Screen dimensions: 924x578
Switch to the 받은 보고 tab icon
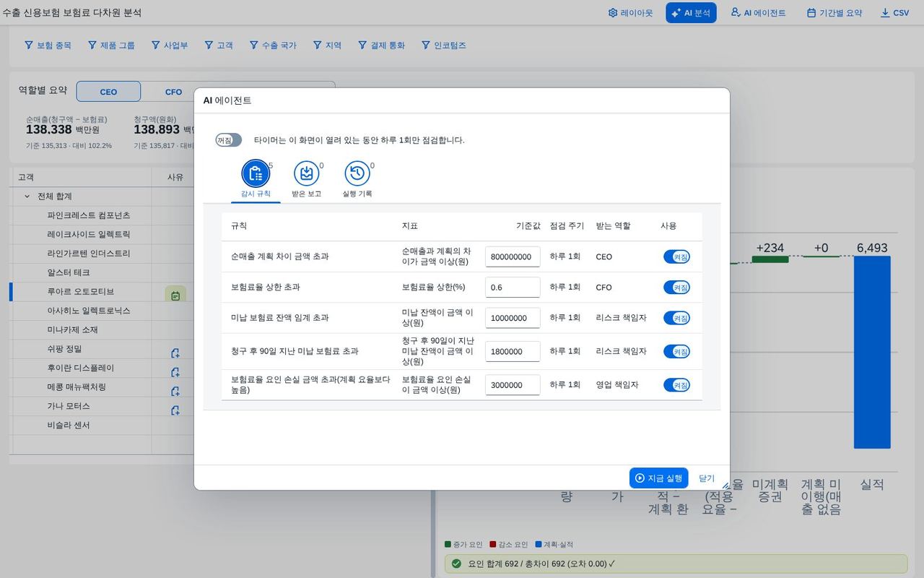[306, 173]
